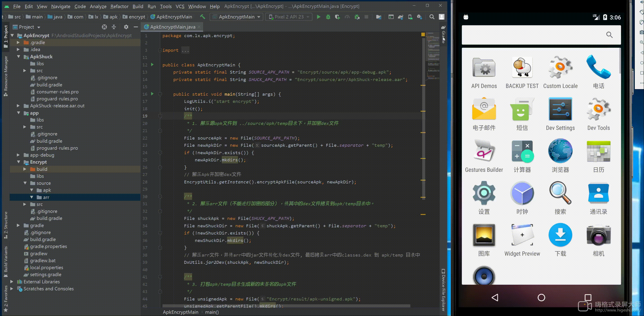Collapse the Encrypt module tree node
Screen dimensions: 644x316
tap(18, 162)
